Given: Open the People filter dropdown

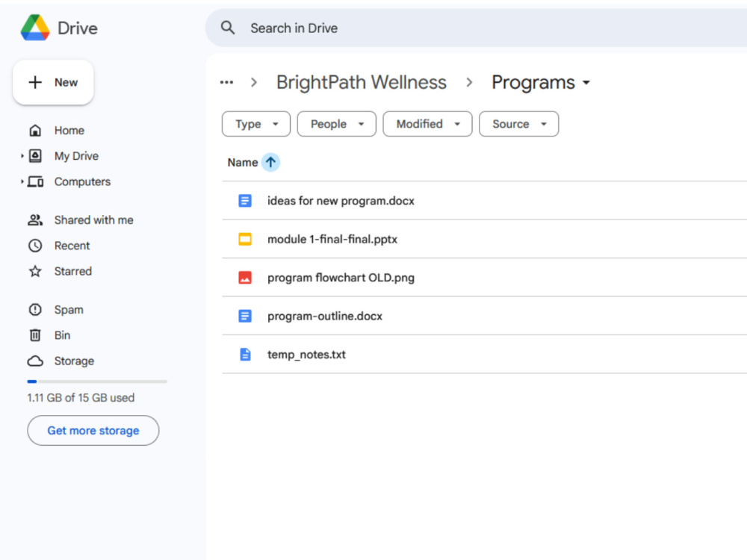Looking at the screenshot, I should pyautogui.click(x=336, y=124).
